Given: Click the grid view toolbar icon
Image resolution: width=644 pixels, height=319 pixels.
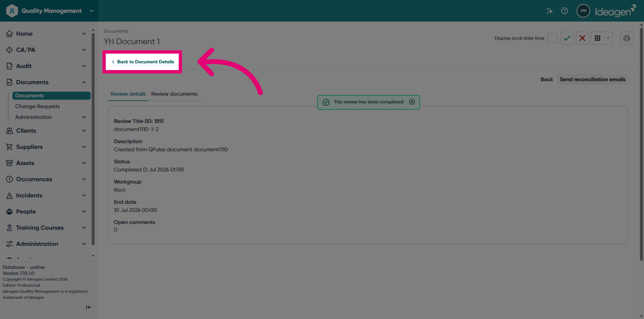Looking at the screenshot, I should click(x=597, y=38).
